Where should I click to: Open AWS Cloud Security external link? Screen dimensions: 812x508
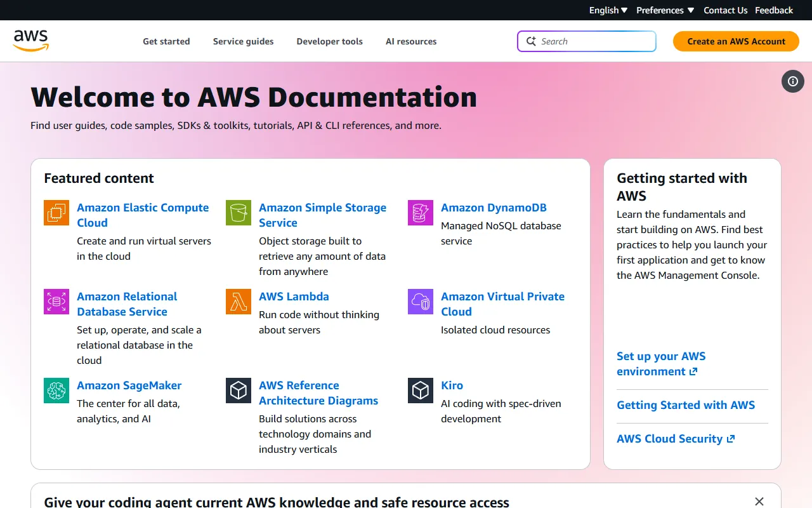tap(676, 439)
